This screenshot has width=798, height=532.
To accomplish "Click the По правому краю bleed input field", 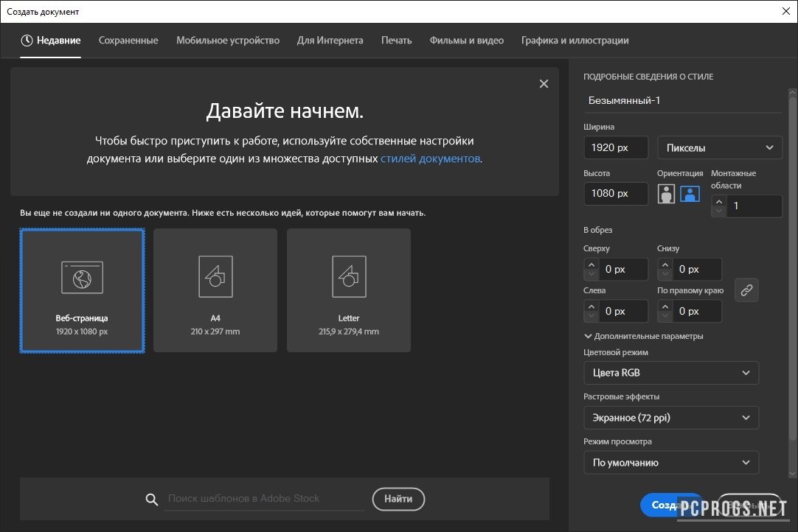I will click(697, 311).
